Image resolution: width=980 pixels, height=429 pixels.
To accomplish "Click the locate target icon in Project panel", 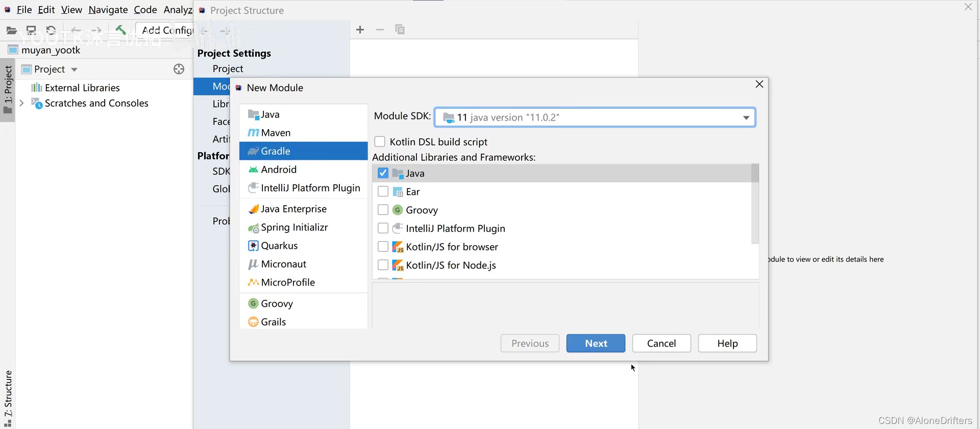I will (179, 69).
